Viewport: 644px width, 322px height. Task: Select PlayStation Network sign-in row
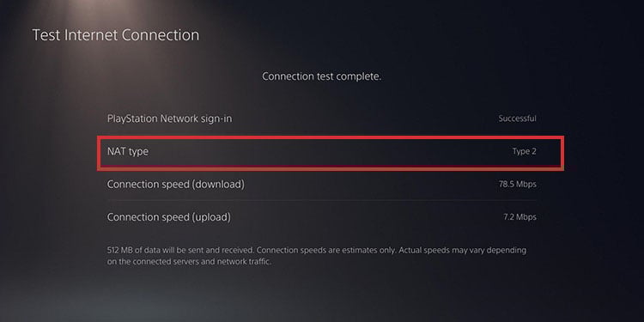(322, 118)
